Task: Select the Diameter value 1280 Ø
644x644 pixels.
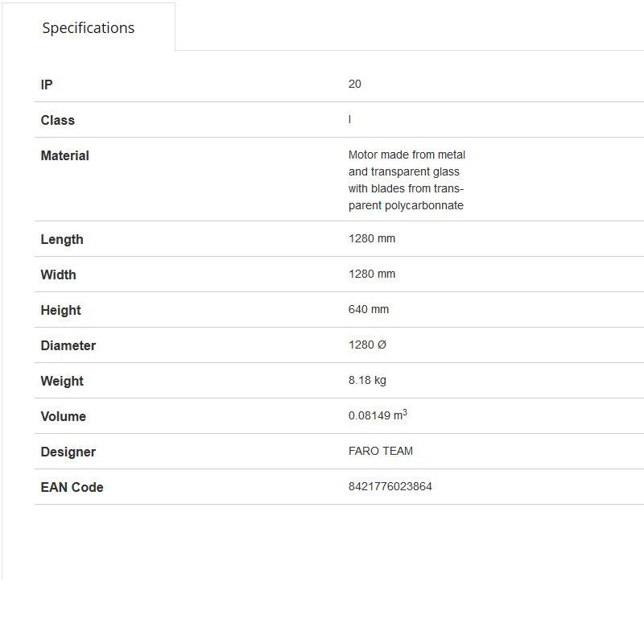Action: click(368, 345)
